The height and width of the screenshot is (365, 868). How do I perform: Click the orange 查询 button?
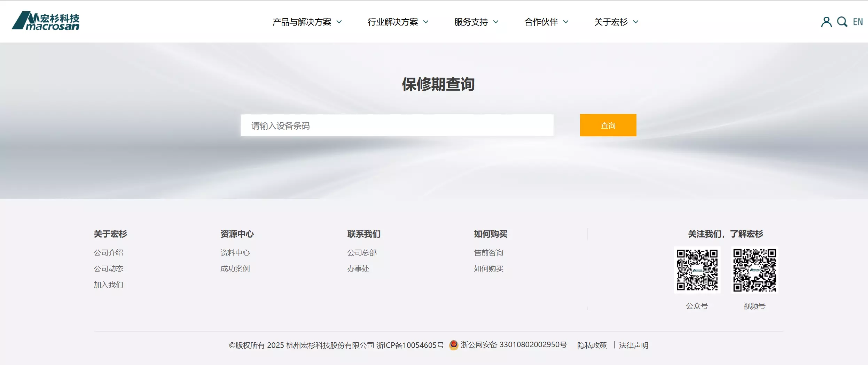click(x=608, y=125)
